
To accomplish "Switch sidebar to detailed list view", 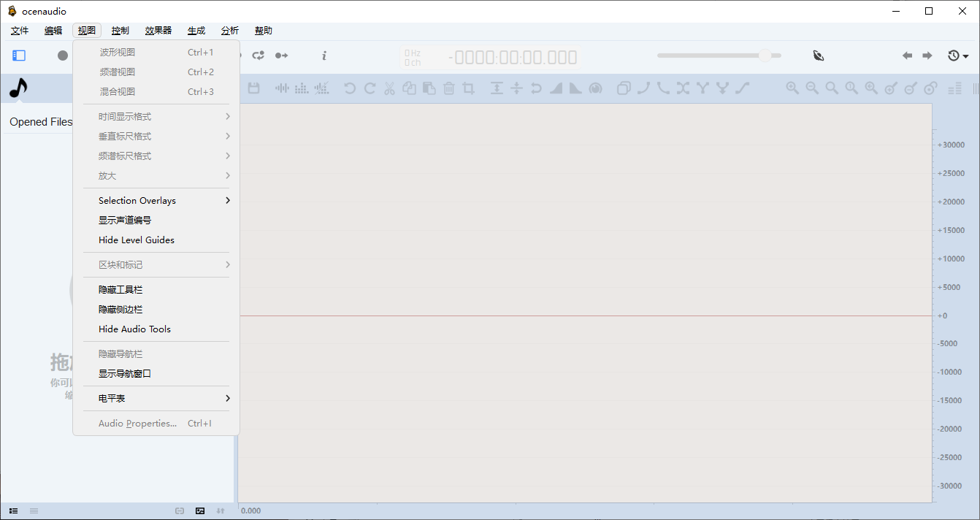I will pyautogui.click(x=14, y=511).
